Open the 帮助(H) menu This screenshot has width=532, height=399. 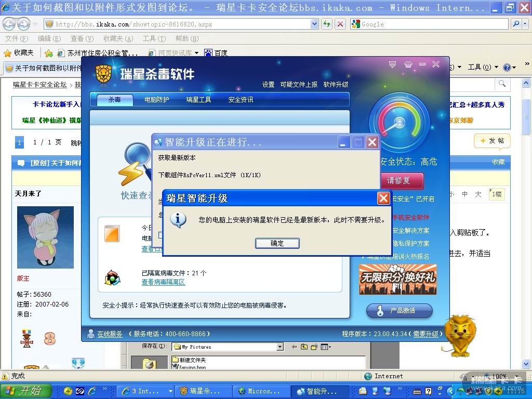click(187, 38)
